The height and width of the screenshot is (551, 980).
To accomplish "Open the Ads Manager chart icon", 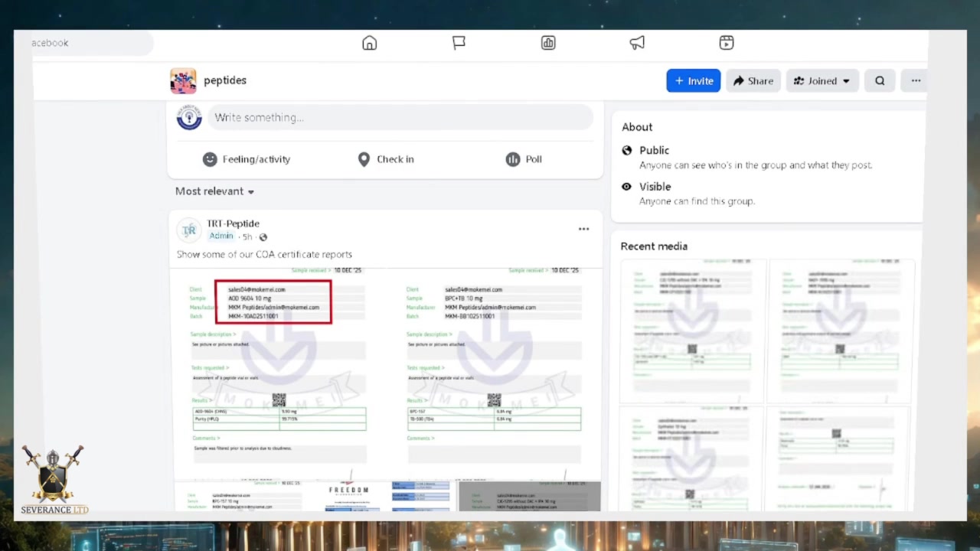I will point(548,43).
